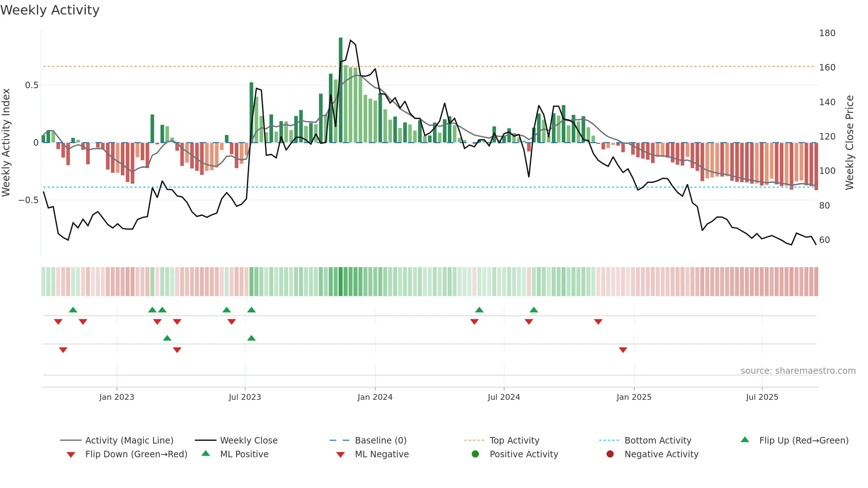Click the tallest dark green activity bar
The height and width of the screenshot is (488, 868).
341,90
